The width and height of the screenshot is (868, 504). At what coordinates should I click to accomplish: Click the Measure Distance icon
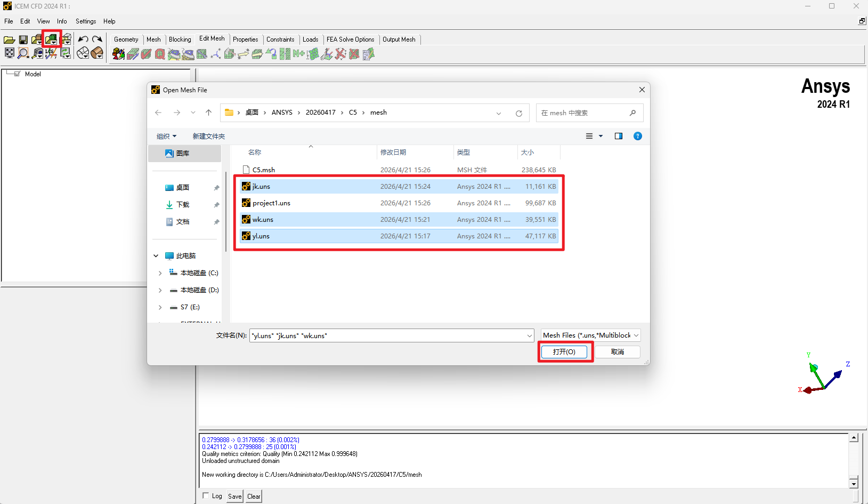37,53
